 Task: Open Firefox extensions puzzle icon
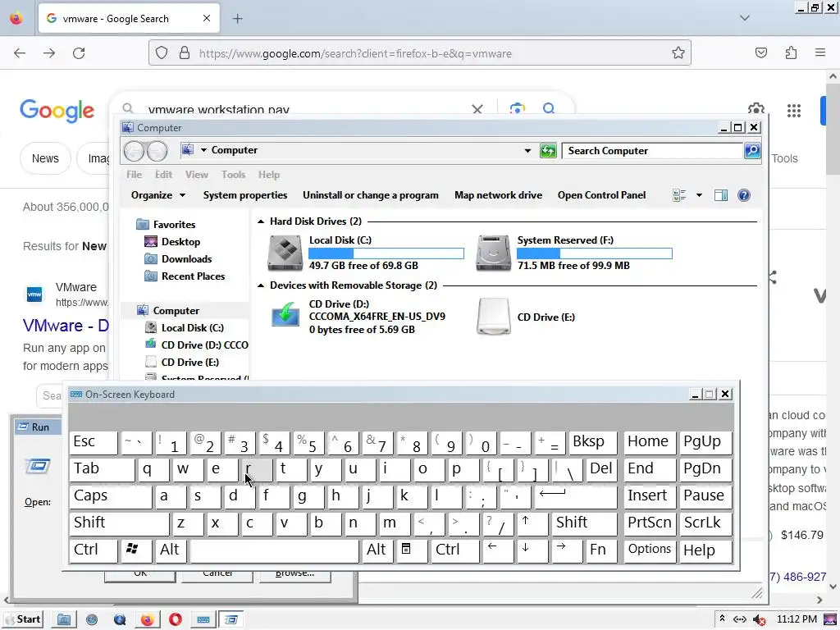(x=791, y=53)
